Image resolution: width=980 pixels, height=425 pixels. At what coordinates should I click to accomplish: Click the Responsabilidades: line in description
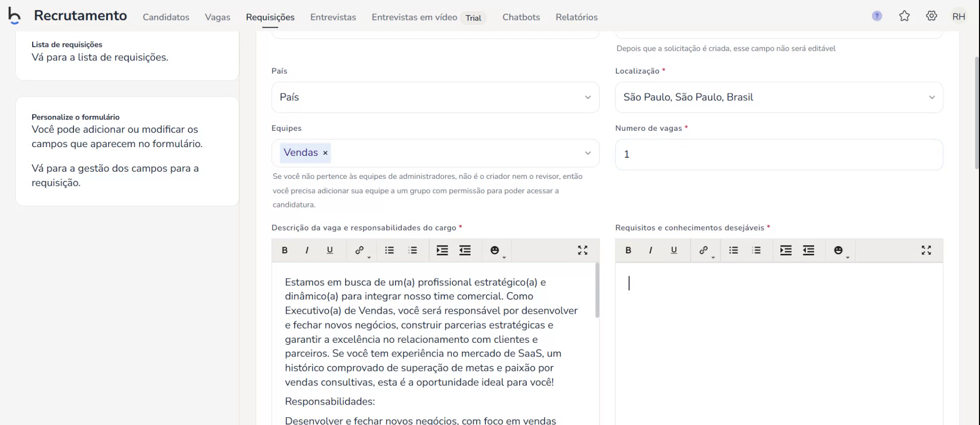330,402
